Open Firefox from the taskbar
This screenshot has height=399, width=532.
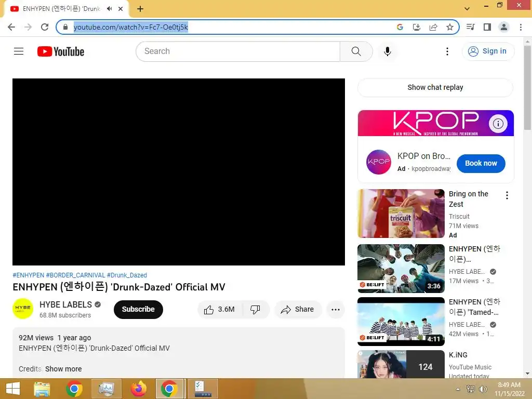tap(139, 389)
